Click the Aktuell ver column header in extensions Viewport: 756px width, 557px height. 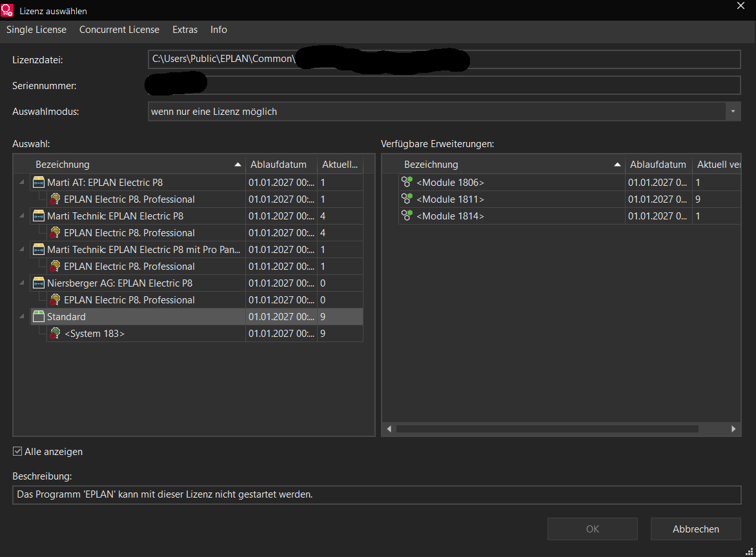[717, 165]
